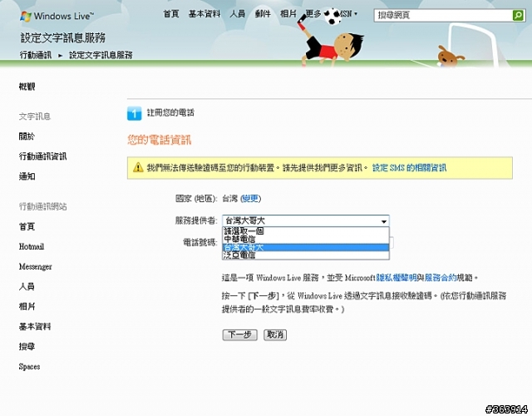The height and width of the screenshot is (416, 532).
Task: Click the 行動通訊 breadcrumb link
Action: (36, 55)
